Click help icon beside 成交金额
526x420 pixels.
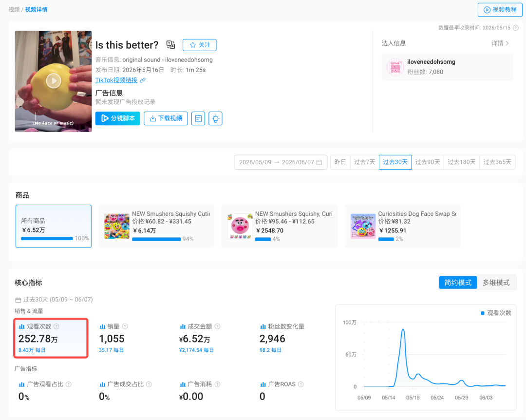(x=217, y=326)
